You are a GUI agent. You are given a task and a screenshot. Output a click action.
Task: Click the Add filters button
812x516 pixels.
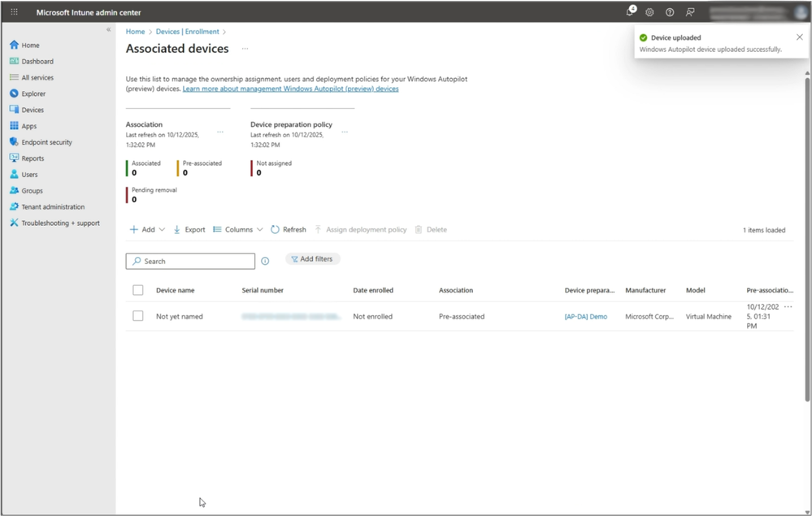pos(312,258)
